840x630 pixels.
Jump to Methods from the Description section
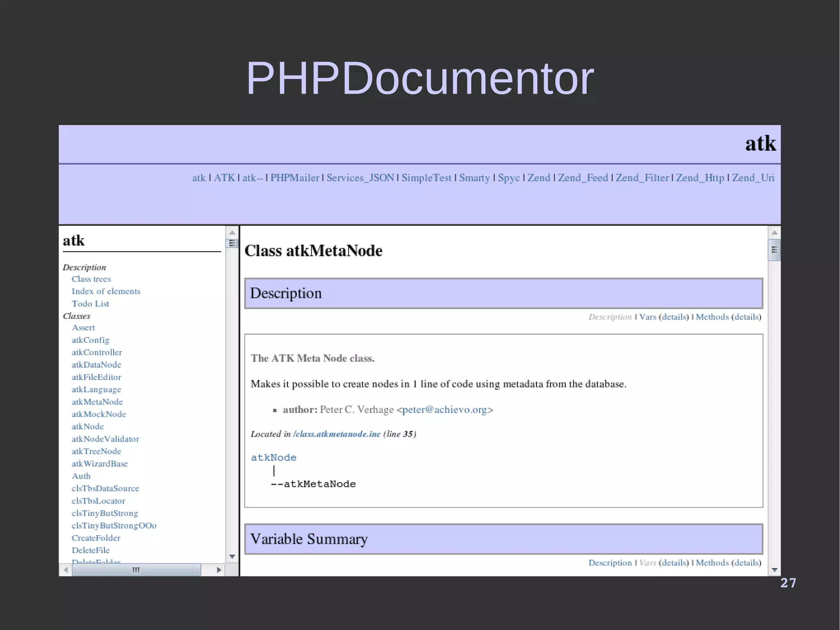(712, 317)
